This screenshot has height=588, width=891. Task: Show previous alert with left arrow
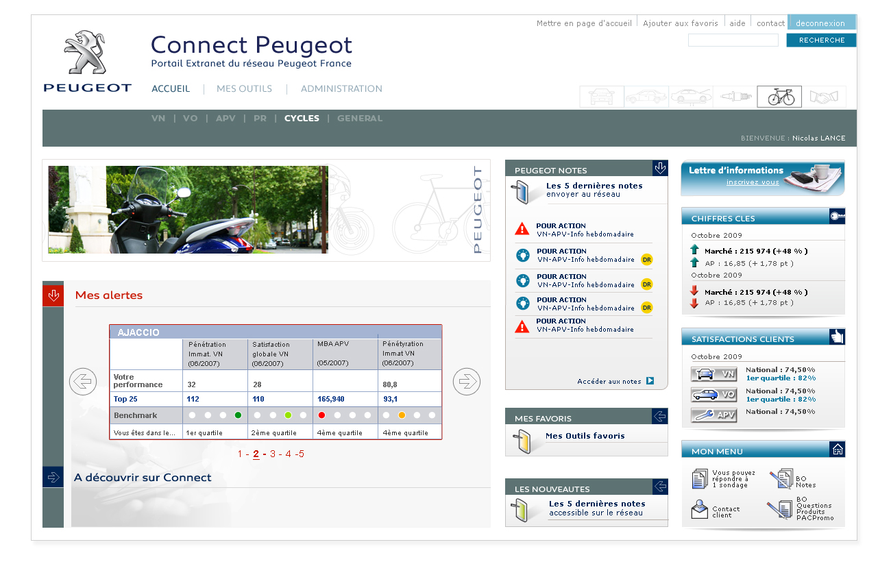[x=83, y=382]
